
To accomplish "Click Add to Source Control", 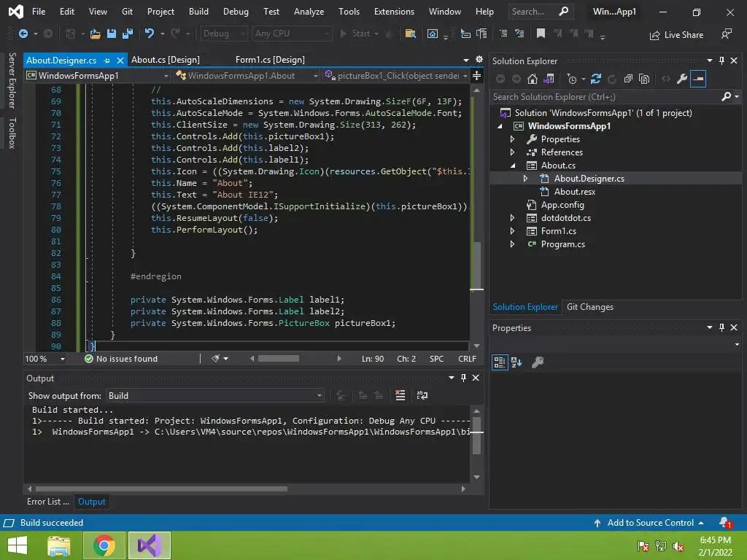I will 650,523.
